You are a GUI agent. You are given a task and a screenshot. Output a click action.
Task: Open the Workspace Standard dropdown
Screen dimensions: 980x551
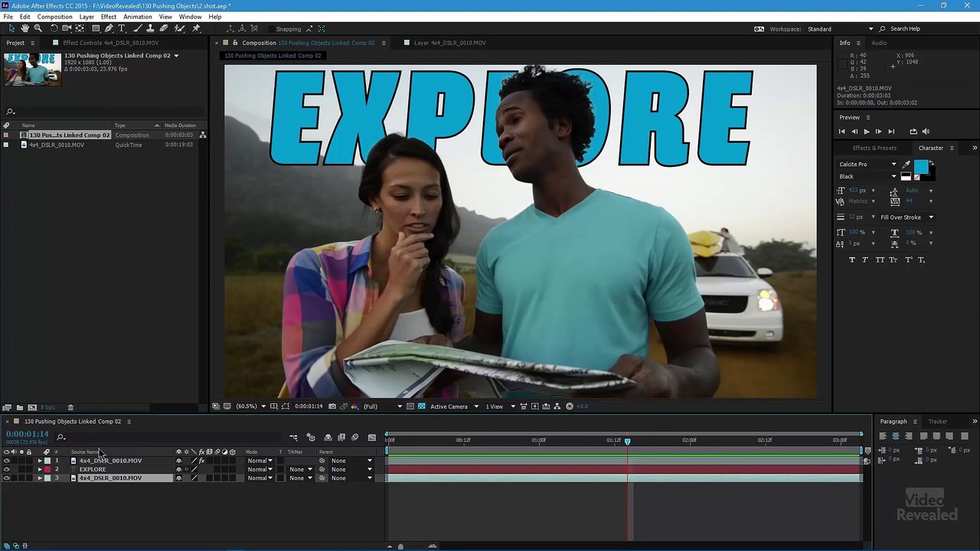(x=841, y=29)
